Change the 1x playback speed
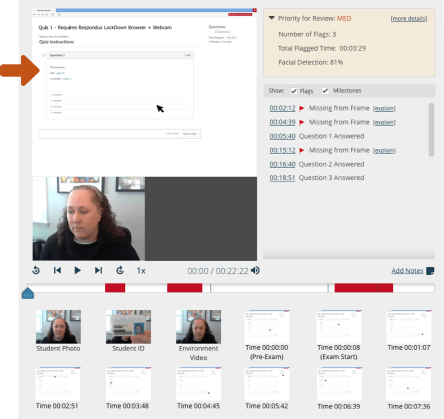 pyautogui.click(x=141, y=271)
